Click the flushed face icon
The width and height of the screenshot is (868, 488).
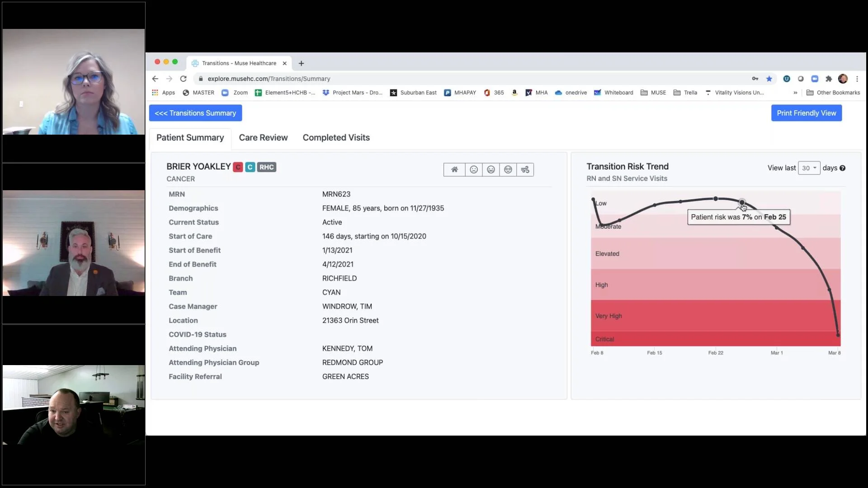click(508, 169)
